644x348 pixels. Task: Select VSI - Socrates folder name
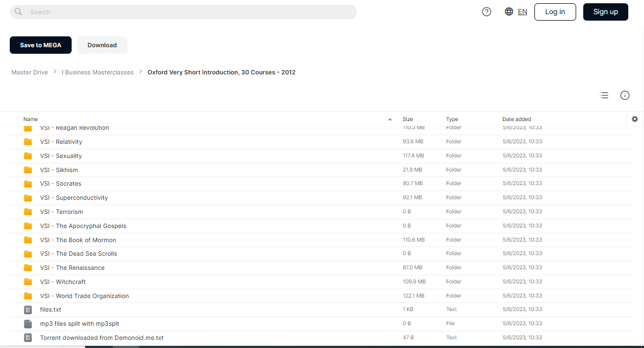click(60, 184)
